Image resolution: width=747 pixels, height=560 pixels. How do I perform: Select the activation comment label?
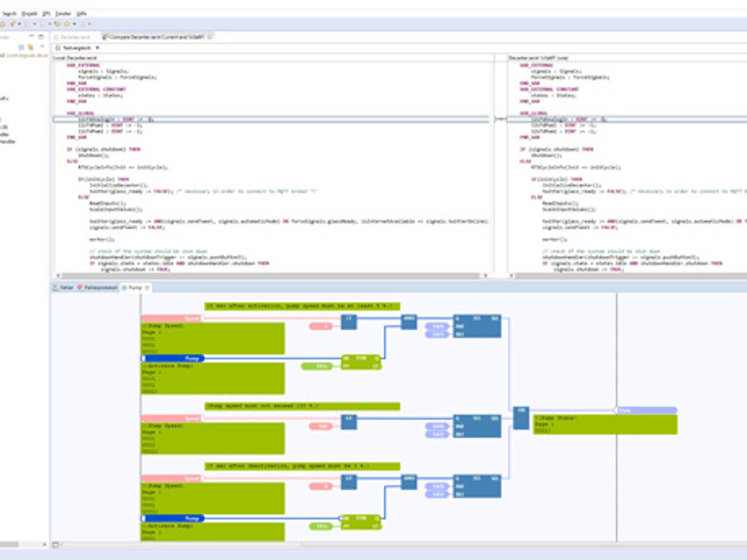(x=303, y=306)
